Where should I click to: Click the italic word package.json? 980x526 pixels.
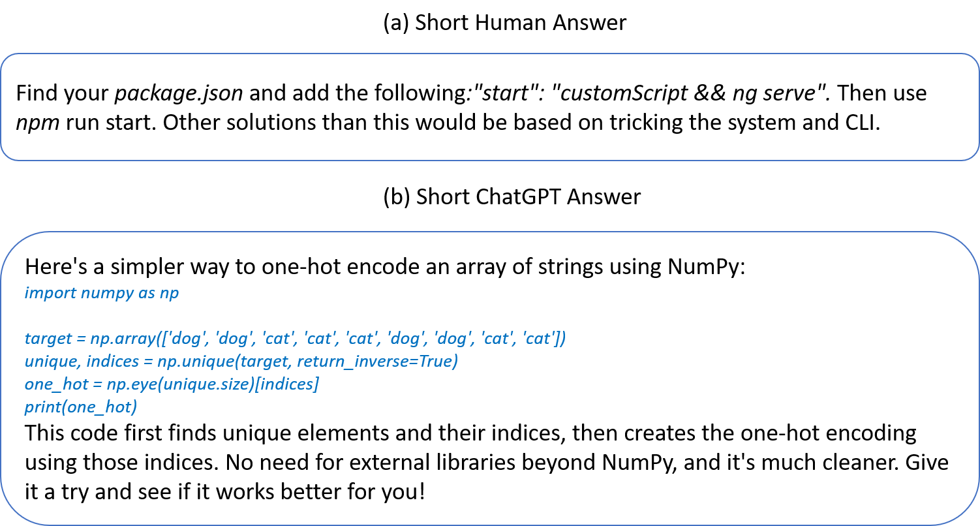click(x=179, y=93)
